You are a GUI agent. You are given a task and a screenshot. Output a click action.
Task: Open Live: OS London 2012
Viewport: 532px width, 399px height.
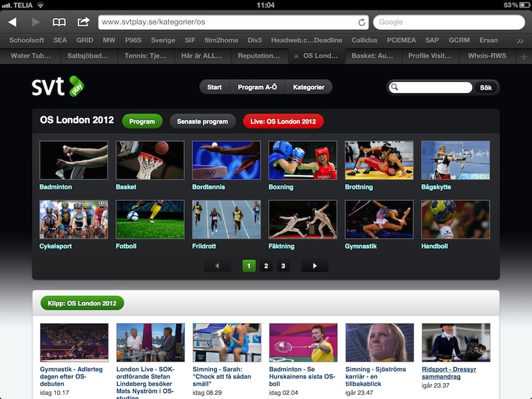pos(283,122)
